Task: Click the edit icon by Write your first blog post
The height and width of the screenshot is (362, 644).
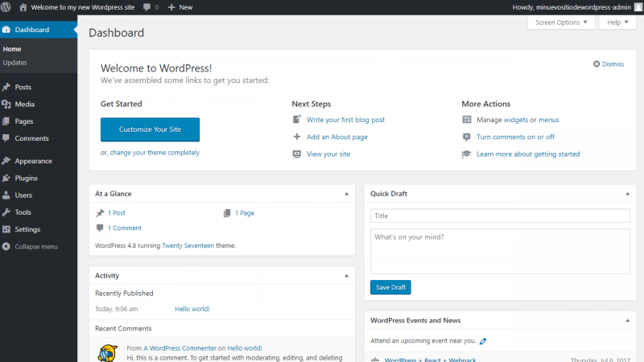Action: click(x=296, y=119)
